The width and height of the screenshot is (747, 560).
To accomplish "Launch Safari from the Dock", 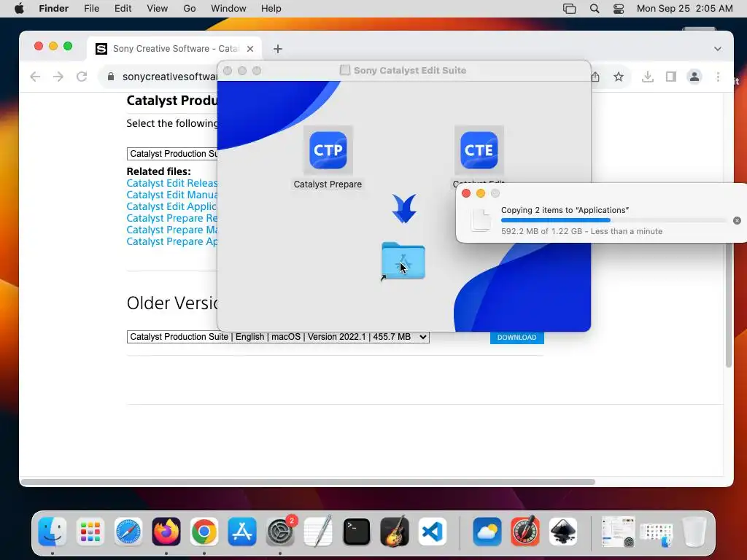I will click(128, 532).
